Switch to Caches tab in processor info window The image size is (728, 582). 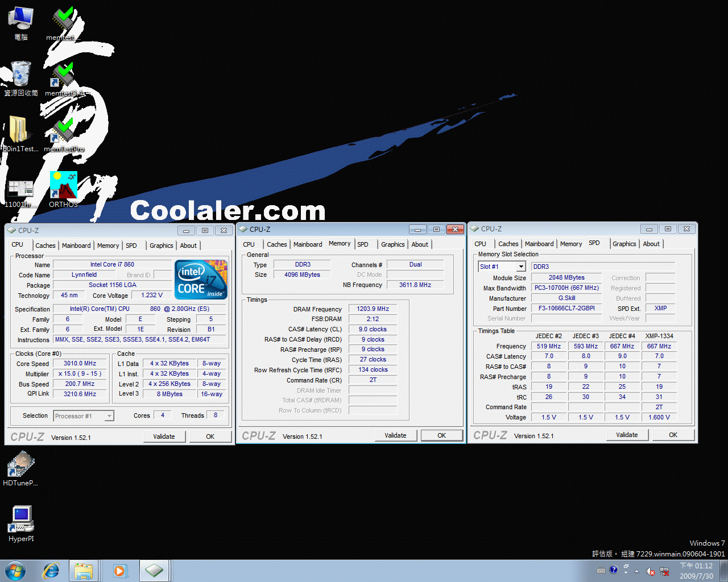click(45, 246)
